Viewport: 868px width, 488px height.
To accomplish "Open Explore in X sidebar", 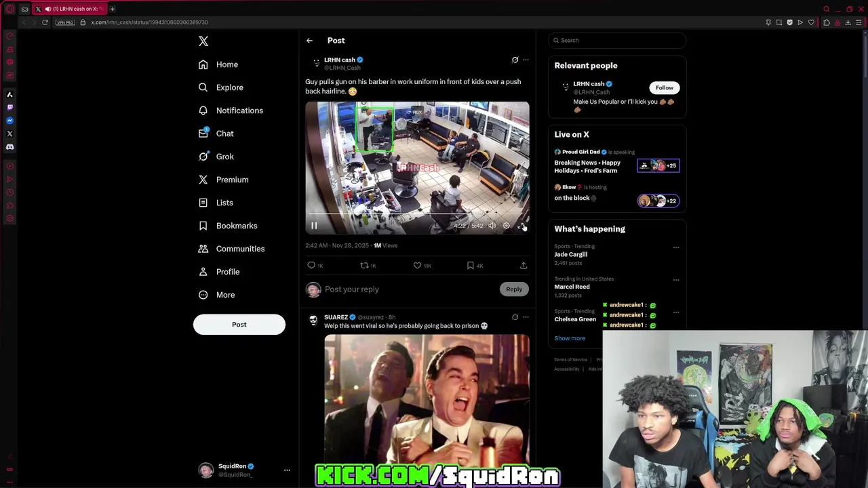I will 221,87.
